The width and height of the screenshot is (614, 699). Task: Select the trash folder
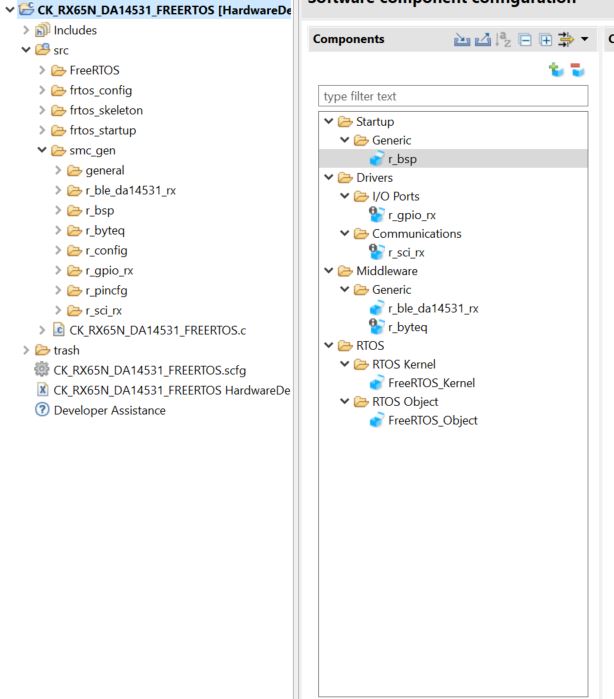point(58,350)
